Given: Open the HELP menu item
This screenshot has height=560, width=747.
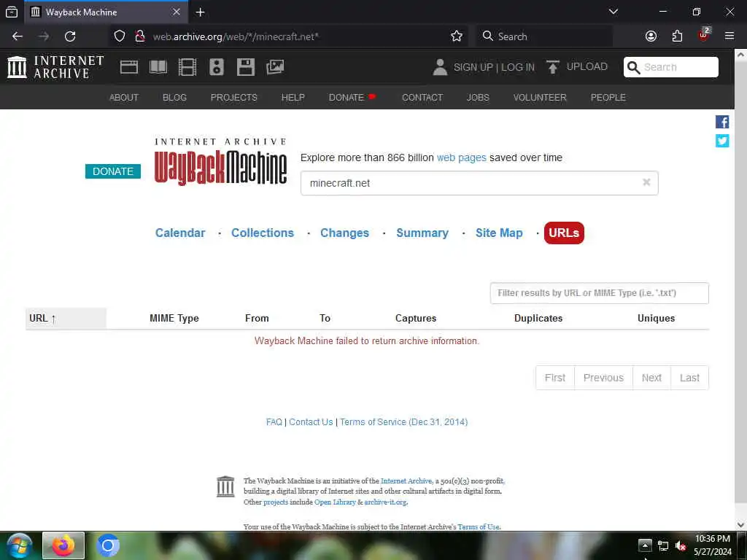Looking at the screenshot, I should point(293,98).
